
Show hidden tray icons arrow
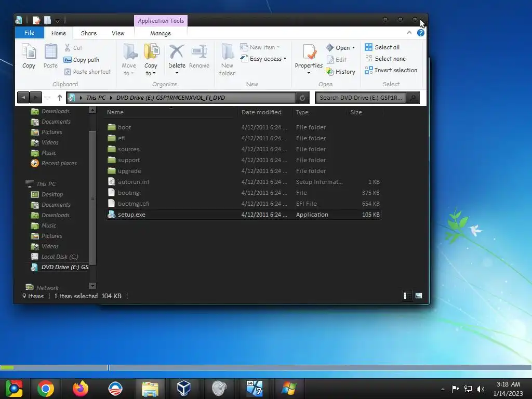[443, 389]
